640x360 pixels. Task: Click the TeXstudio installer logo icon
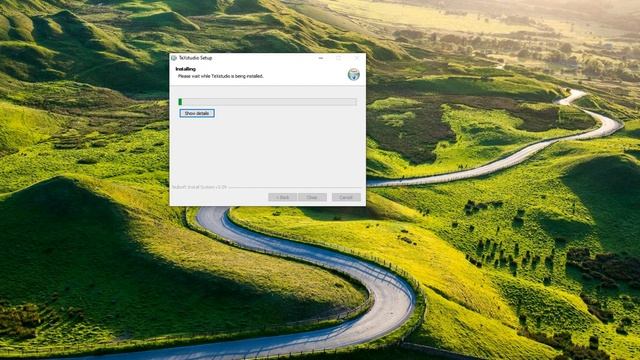(x=353, y=74)
